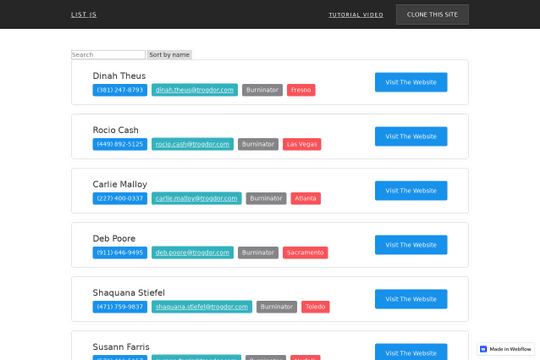The height and width of the screenshot is (360, 540).
Task: Click the name Carlie Malloy
Action: coord(120,184)
